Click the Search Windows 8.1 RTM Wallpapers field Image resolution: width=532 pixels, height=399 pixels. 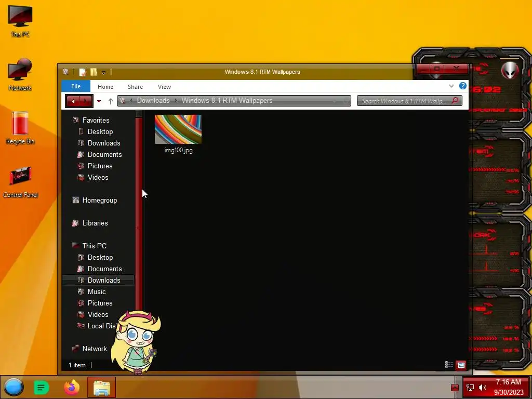[409, 101]
